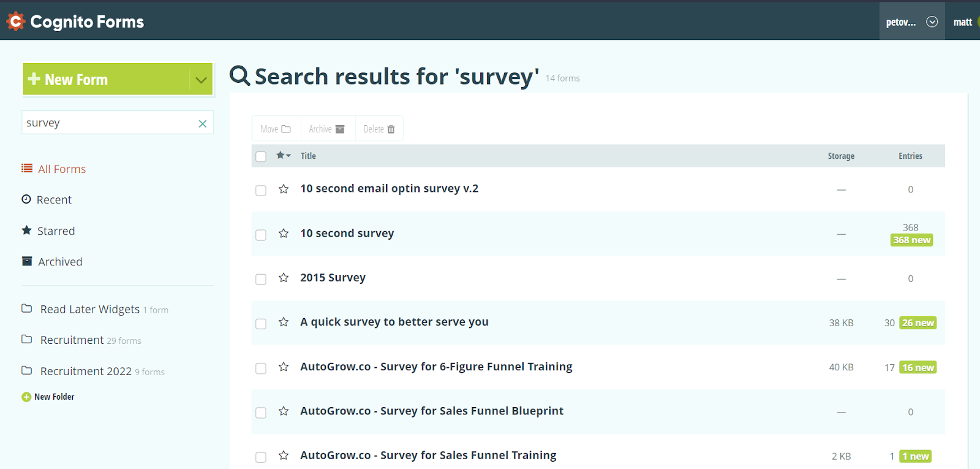Clear the search with the X icon

point(202,123)
